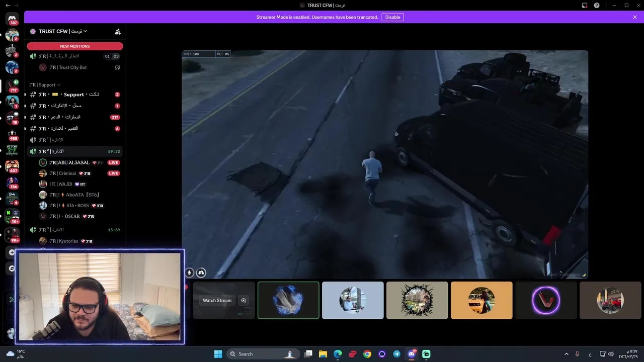Open the text channel with 6 badge

[x=75, y=129]
